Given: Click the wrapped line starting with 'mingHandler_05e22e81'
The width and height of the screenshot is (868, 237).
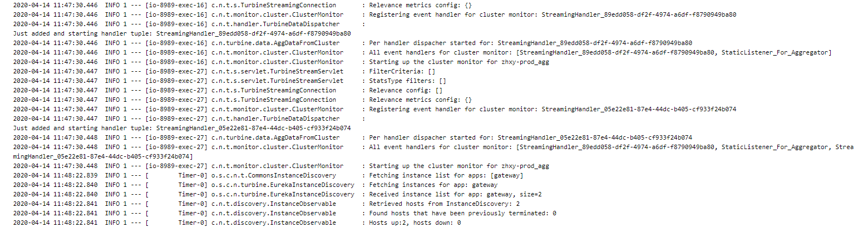Looking at the screenshot, I should [x=102, y=156].
